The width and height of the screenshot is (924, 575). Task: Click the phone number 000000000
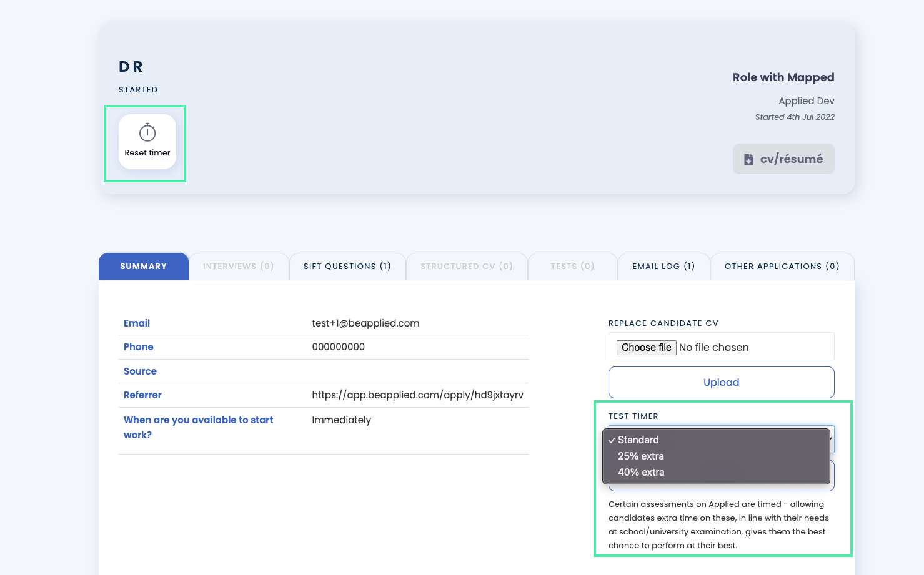338,347
